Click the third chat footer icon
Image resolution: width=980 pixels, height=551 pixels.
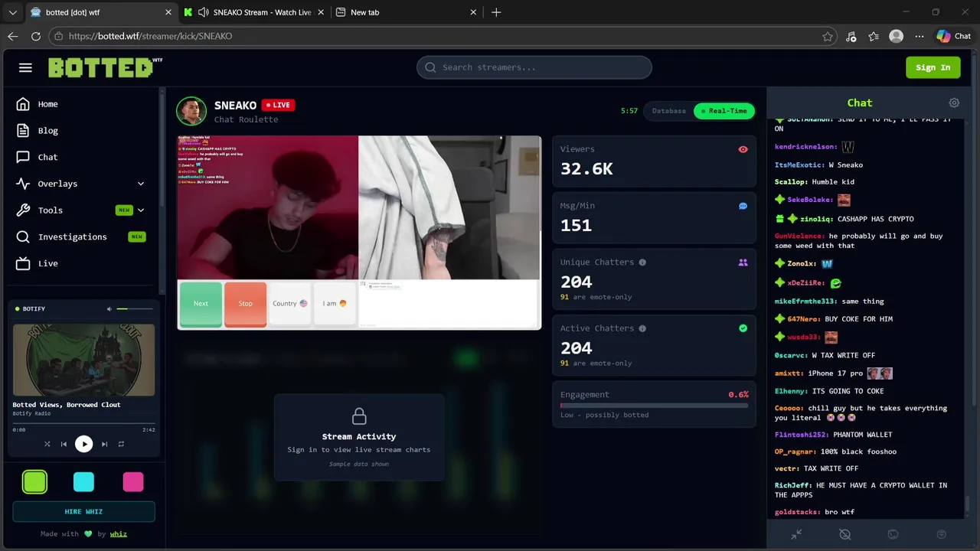[x=893, y=534]
